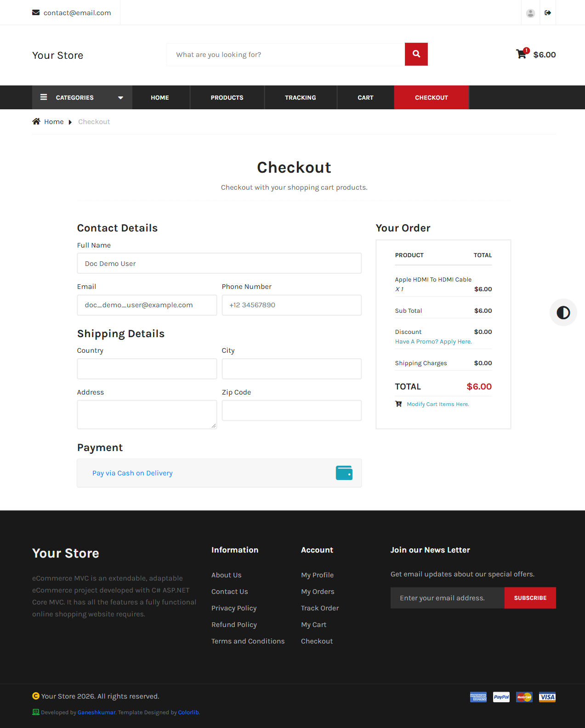This screenshot has height=728, width=585.
Task: Click into the Country field
Action: click(x=147, y=369)
